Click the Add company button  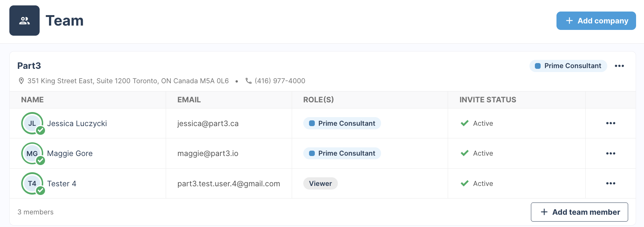coord(596,21)
